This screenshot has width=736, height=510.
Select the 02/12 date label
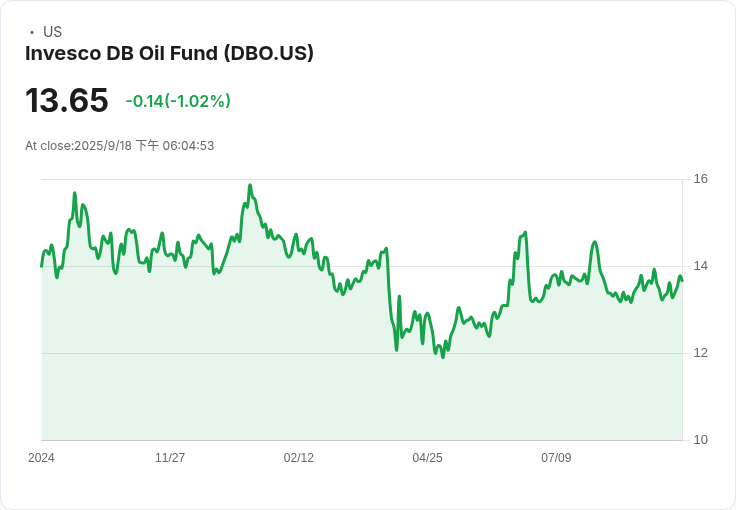(299, 458)
